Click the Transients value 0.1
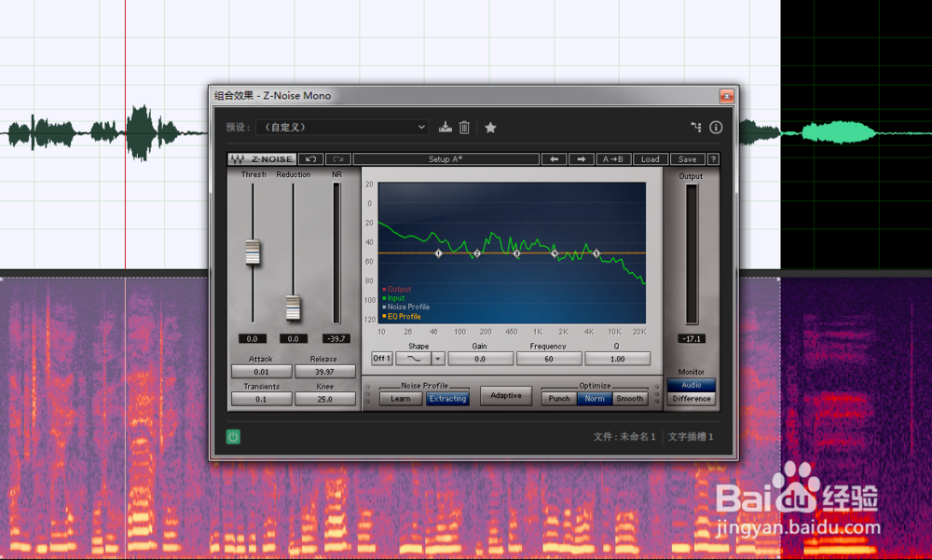Viewport: 932px width, 560px height. [262, 400]
